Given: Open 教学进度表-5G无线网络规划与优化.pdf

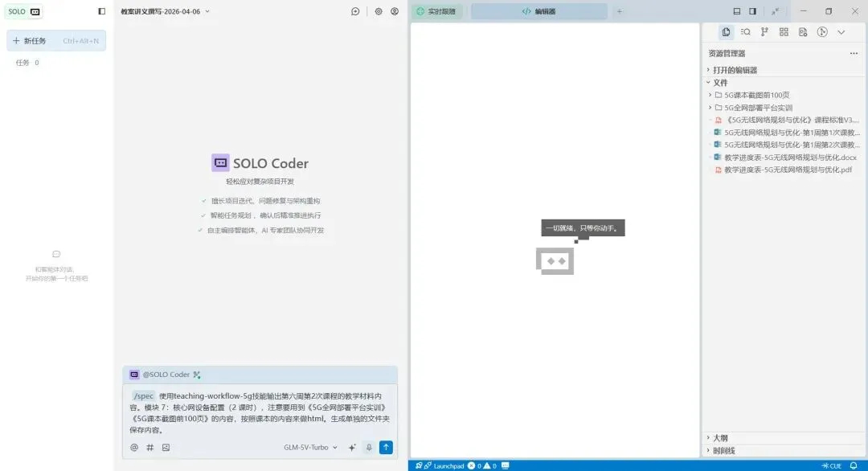Looking at the screenshot, I should pyautogui.click(x=784, y=170).
